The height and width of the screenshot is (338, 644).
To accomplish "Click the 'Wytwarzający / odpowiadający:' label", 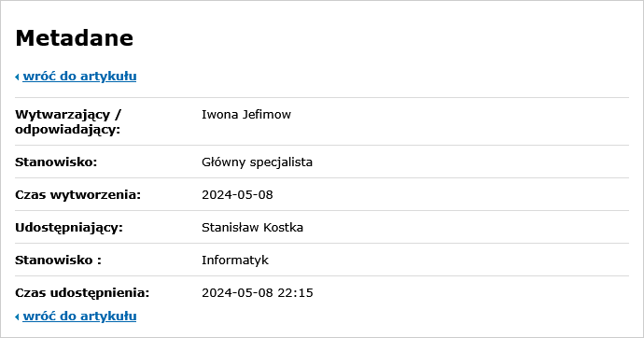I will coord(68,121).
